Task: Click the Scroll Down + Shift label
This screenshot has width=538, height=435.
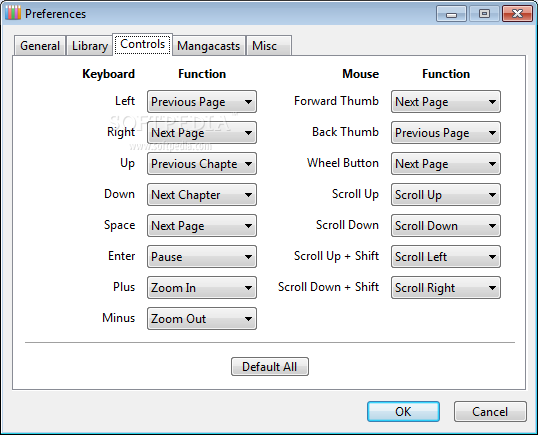Action: point(328,287)
